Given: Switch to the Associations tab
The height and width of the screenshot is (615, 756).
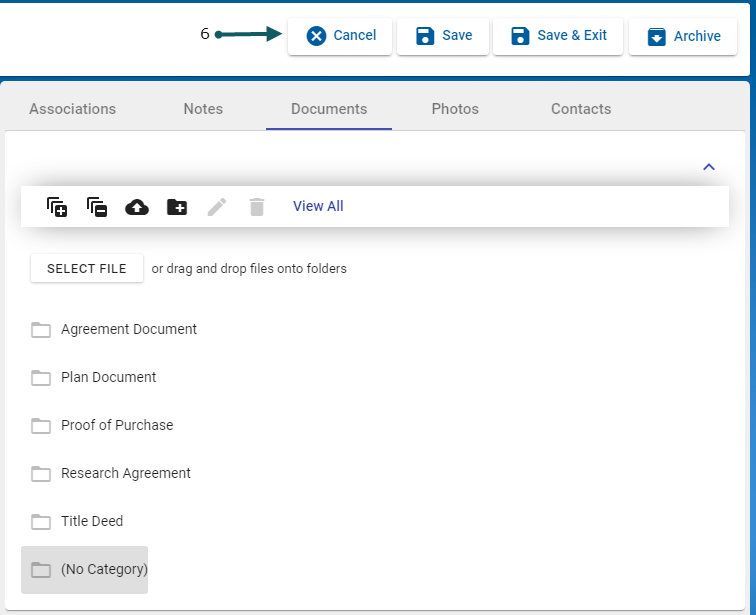Looking at the screenshot, I should 72,109.
